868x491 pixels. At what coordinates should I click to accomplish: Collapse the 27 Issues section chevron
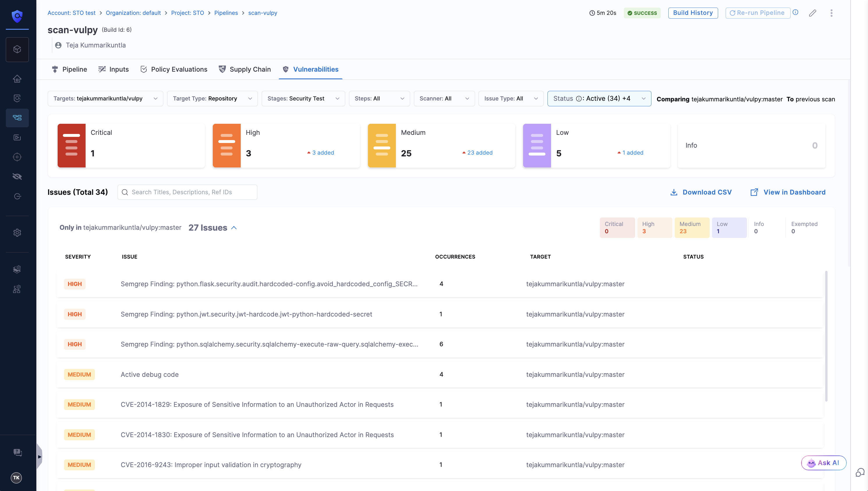pos(234,228)
